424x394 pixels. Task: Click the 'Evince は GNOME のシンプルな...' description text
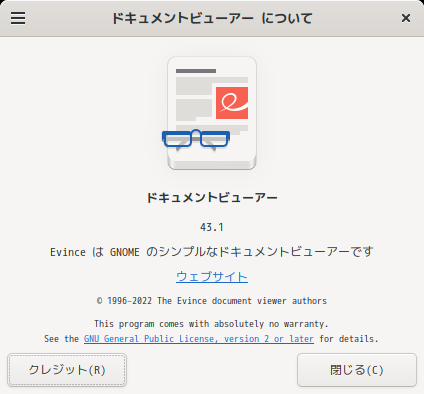212,252
